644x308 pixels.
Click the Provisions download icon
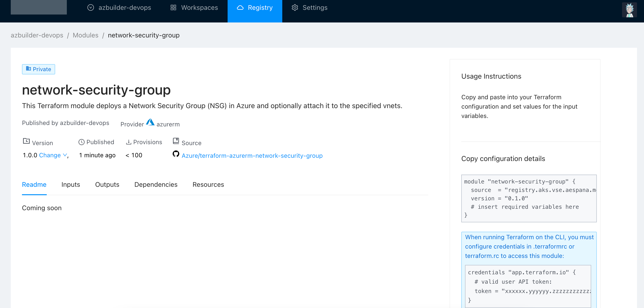(x=129, y=142)
